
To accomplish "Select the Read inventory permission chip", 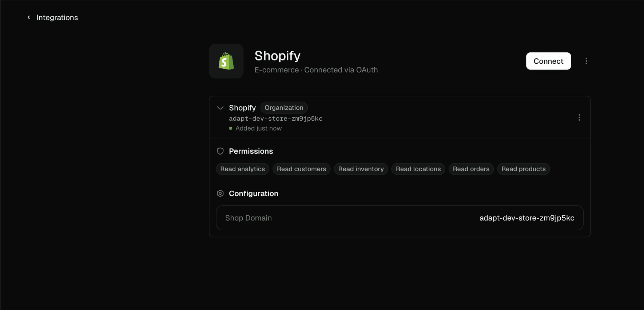I will (x=361, y=169).
